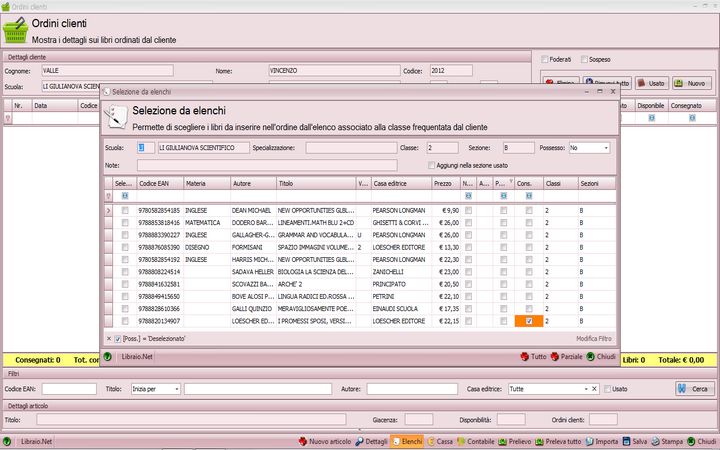720x450 pixels.
Task: Open the filter icon on the P... column header
Action: pos(511,181)
